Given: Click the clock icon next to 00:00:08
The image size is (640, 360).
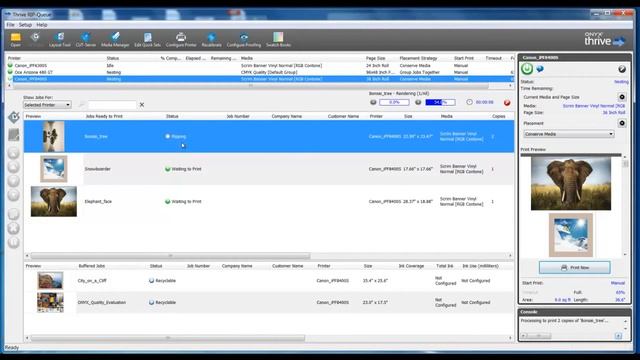Looking at the screenshot, I should click(469, 102).
